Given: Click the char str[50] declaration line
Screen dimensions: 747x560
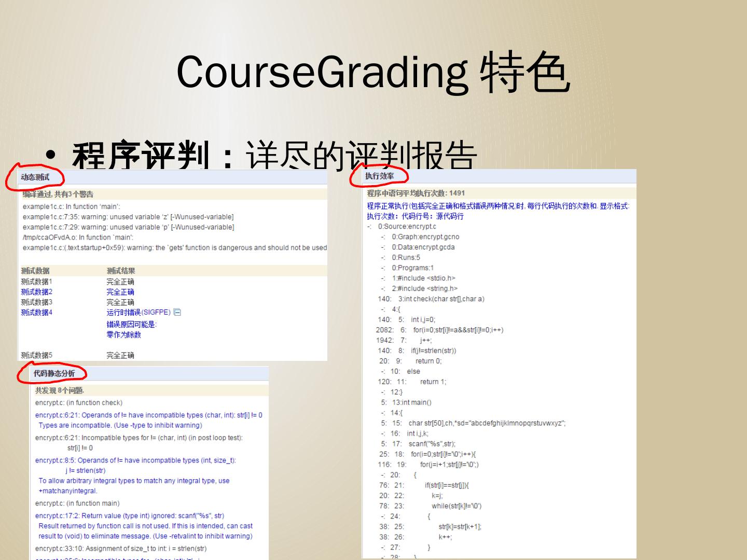Looking at the screenshot, I should click(473, 423).
